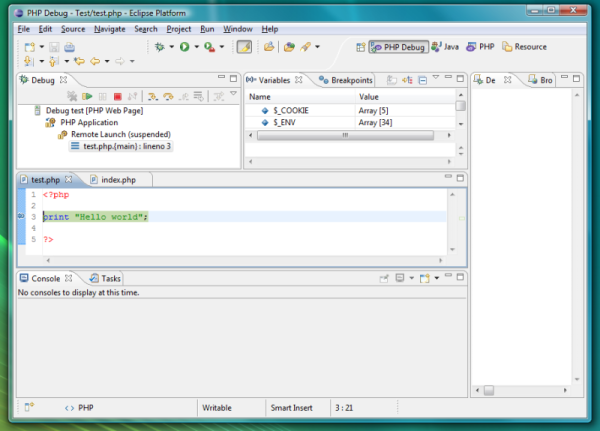Click the Save disk icon
The height and width of the screenshot is (431, 600).
[54, 47]
